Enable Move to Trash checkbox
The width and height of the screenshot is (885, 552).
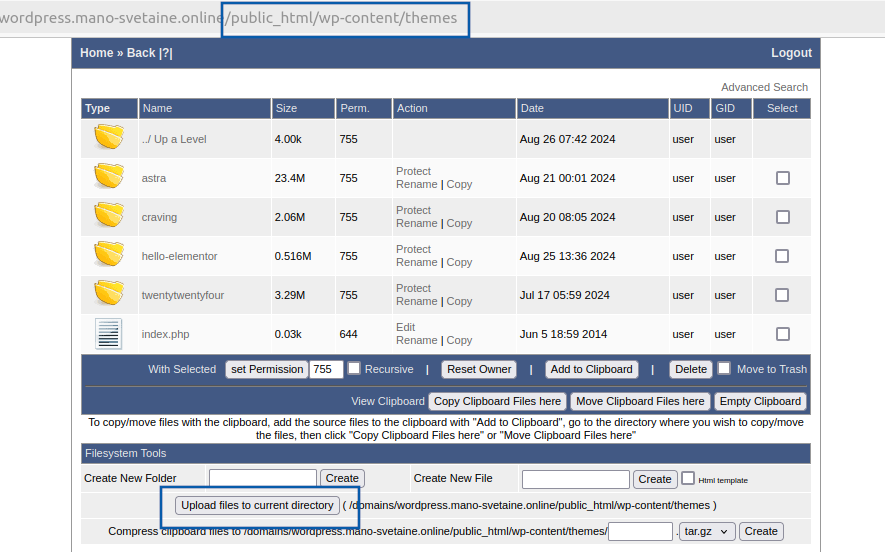[x=724, y=369]
